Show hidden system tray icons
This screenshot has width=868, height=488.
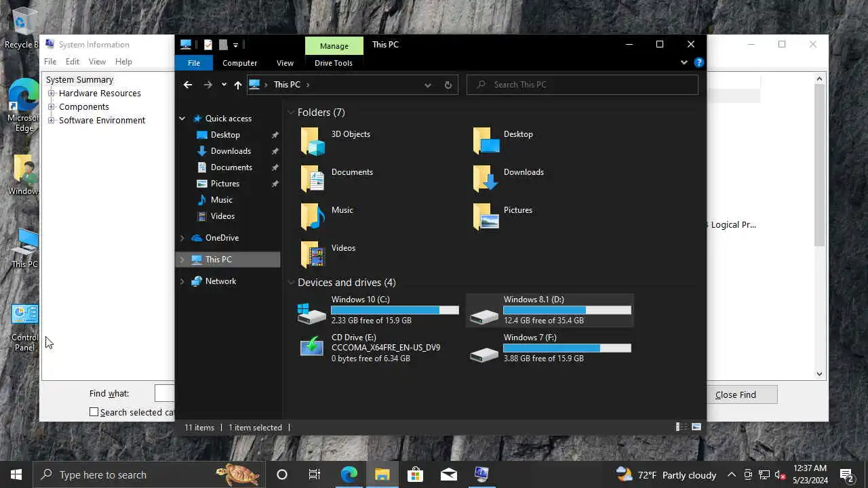coord(732,474)
